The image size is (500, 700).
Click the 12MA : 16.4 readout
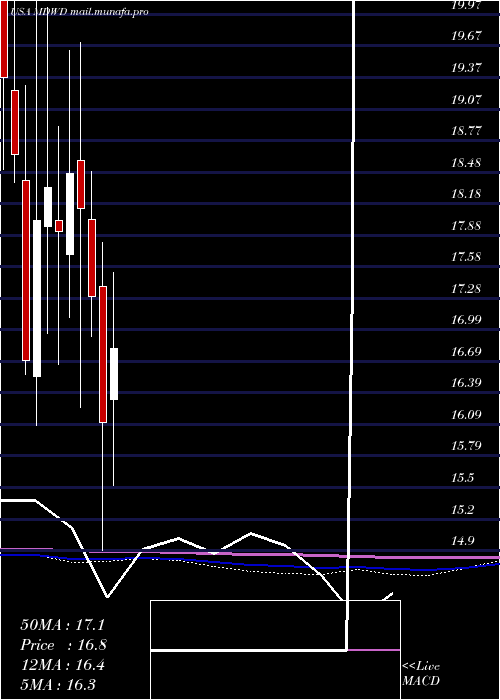62,665
